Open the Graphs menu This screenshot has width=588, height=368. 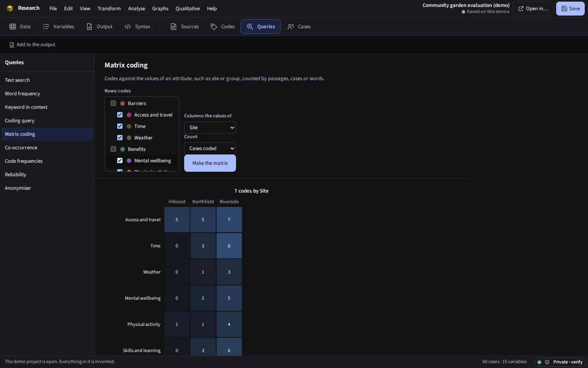coord(160,9)
